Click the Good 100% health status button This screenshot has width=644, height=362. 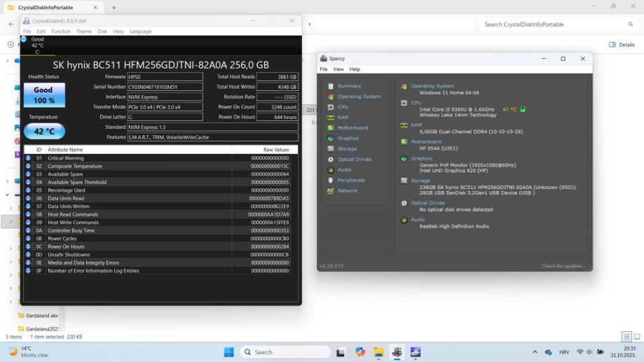pyautogui.click(x=44, y=95)
